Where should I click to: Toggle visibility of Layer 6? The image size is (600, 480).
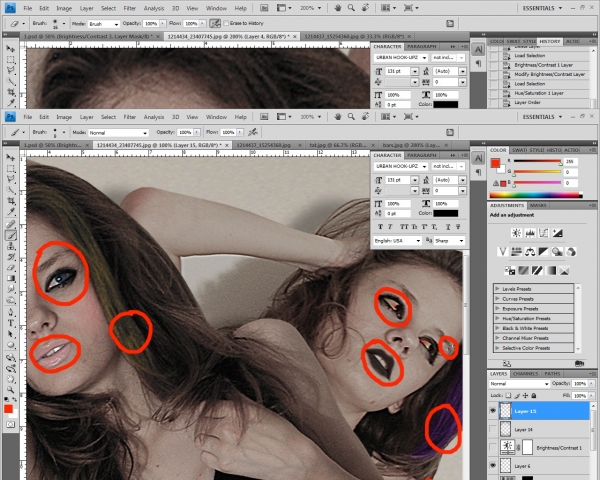[493, 465]
